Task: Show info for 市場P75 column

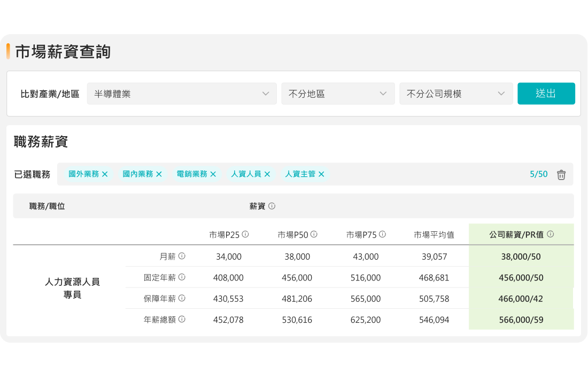Action: (382, 235)
